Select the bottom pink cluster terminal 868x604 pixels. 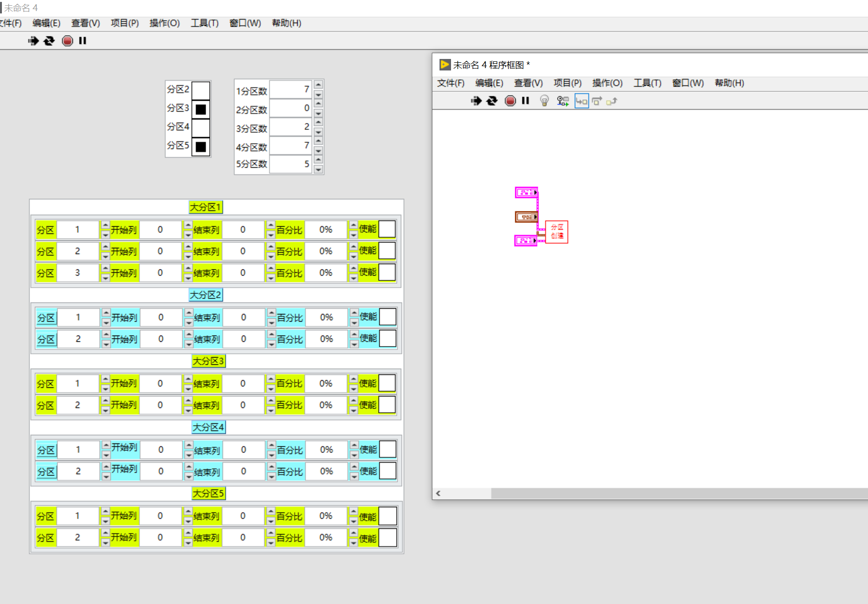pyautogui.click(x=526, y=241)
